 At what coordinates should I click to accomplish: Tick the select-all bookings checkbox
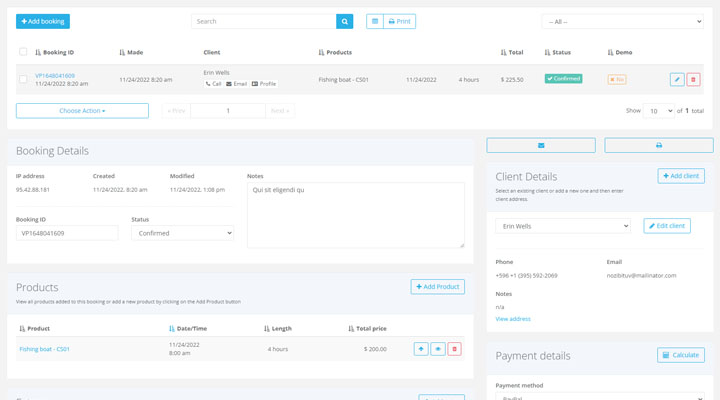23,51
